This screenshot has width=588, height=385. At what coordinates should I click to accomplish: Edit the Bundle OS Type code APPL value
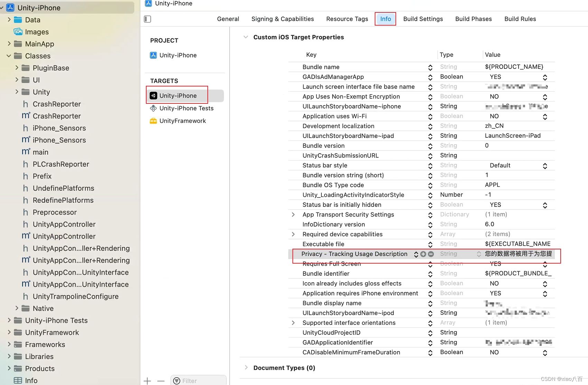pyautogui.click(x=492, y=185)
